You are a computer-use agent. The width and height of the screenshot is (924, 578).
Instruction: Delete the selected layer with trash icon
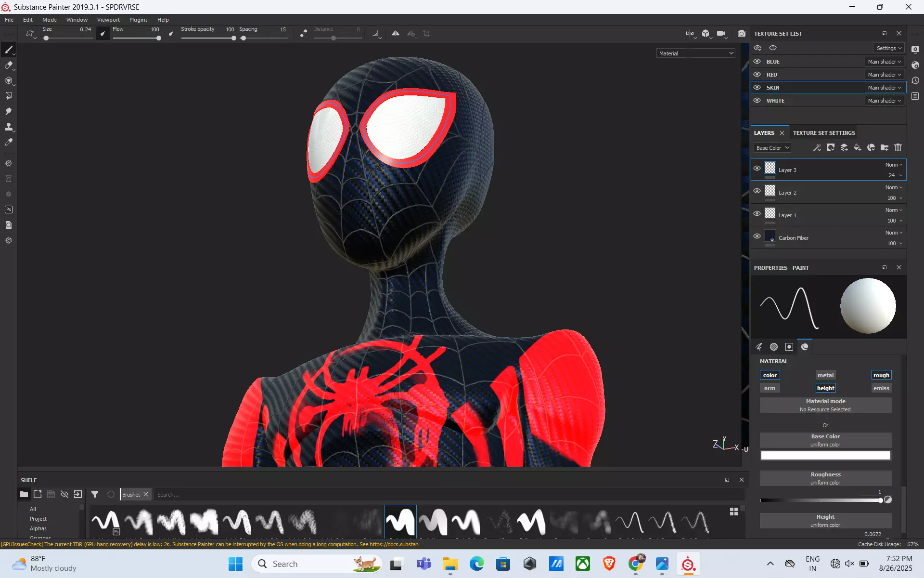pos(898,148)
